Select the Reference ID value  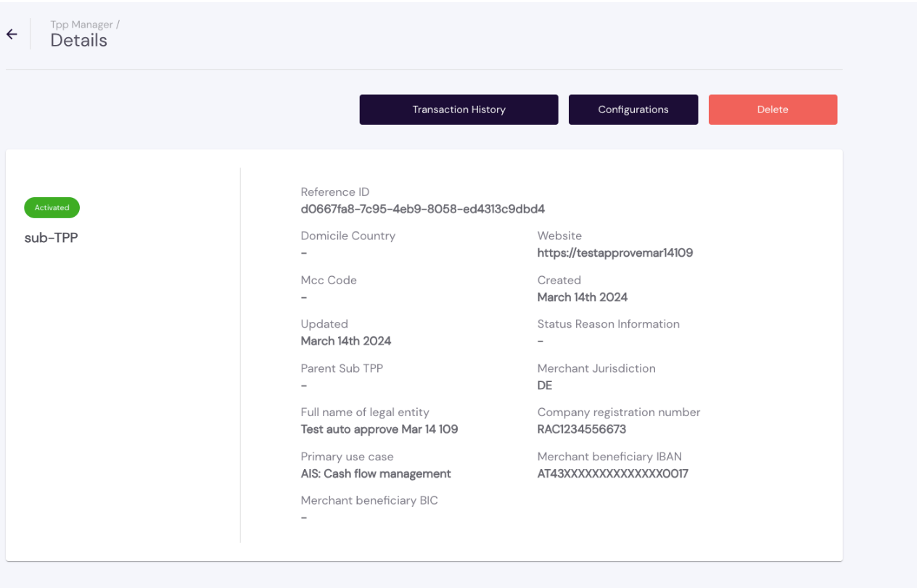pos(422,209)
